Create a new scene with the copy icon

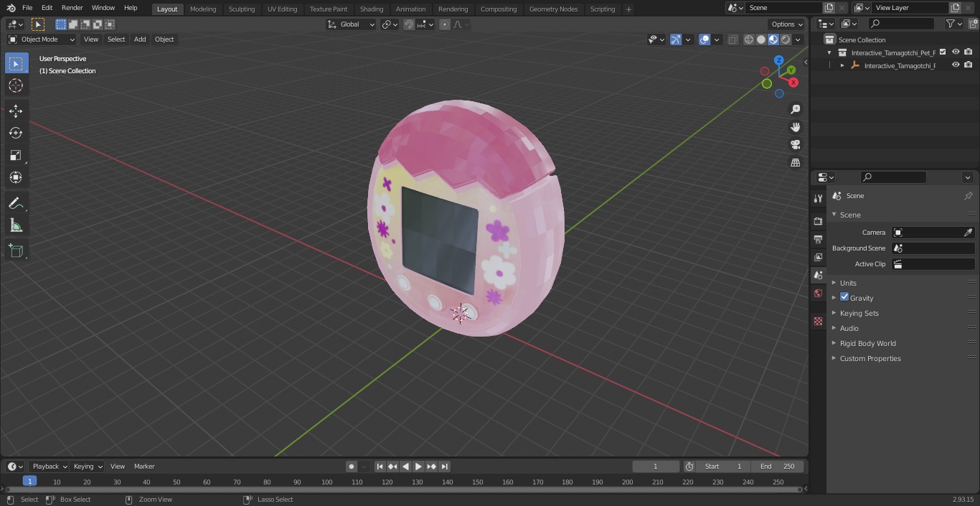[829, 8]
